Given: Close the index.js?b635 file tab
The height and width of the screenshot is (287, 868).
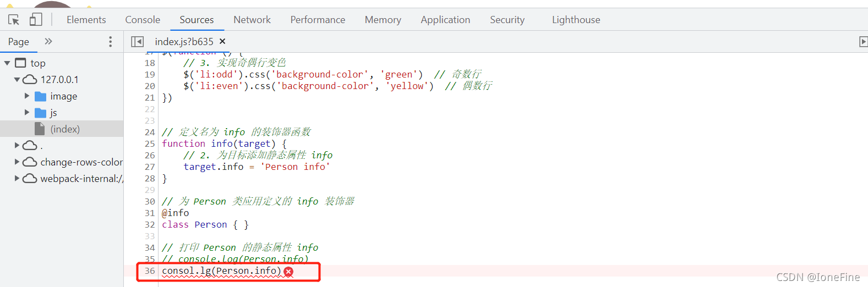Looking at the screenshot, I should [222, 41].
